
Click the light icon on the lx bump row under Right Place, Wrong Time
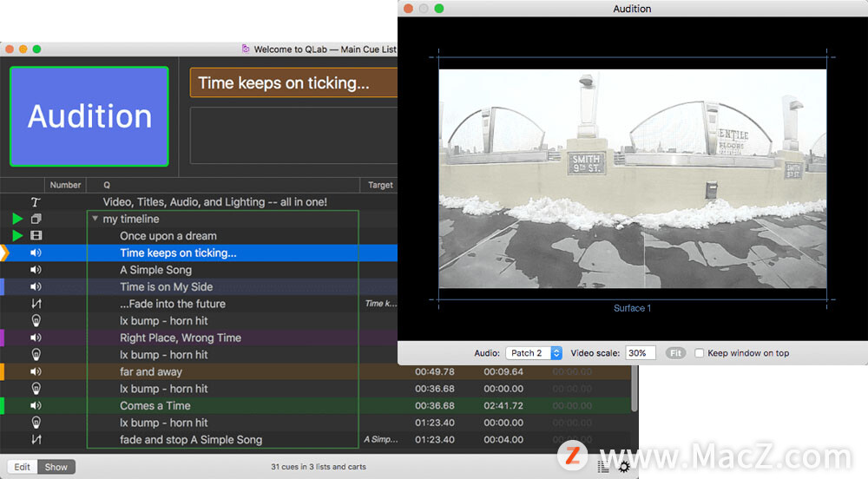[36, 355]
